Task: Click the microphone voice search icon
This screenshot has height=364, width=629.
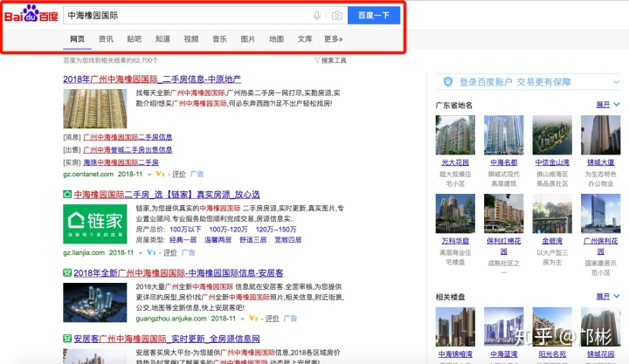Action: pyautogui.click(x=317, y=16)
